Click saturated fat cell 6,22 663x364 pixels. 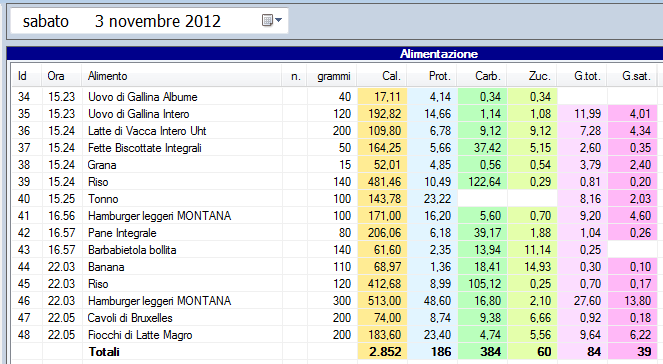632,335
